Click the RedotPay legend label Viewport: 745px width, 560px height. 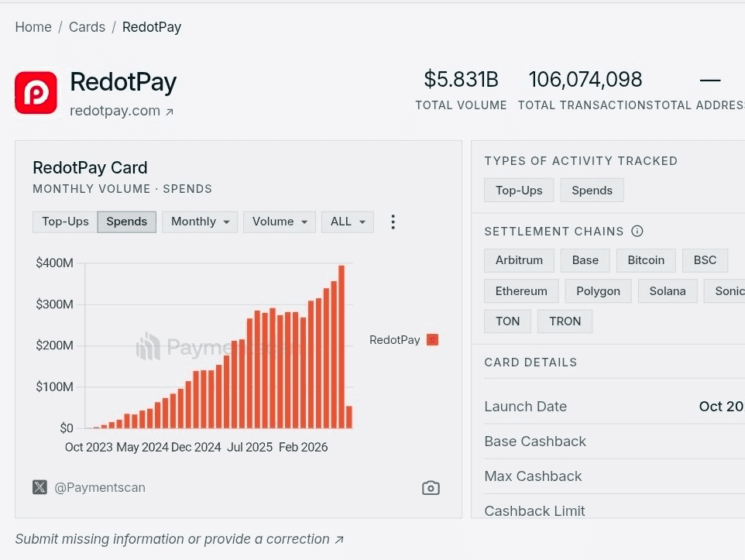(x=395, y=340)
